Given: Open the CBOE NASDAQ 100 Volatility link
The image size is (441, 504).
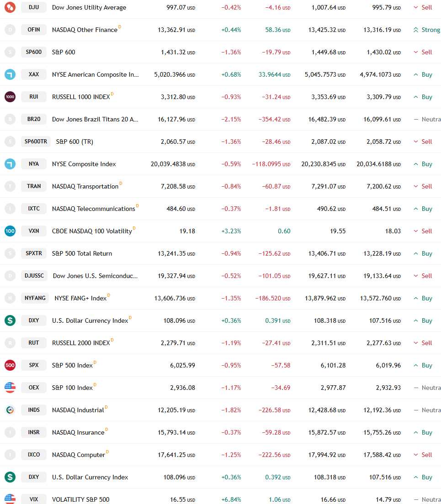Looking at the screenshot, I should click(92, 231).
